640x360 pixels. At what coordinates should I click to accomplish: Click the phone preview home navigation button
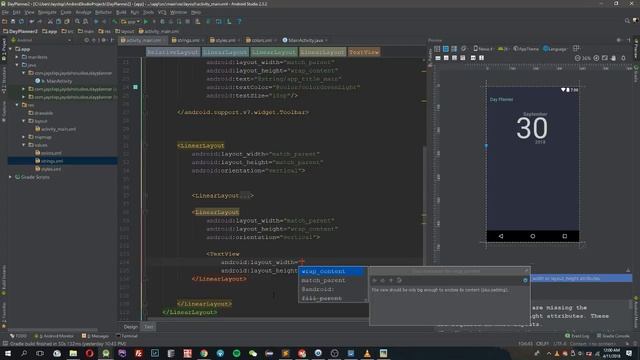pos(533,236)
